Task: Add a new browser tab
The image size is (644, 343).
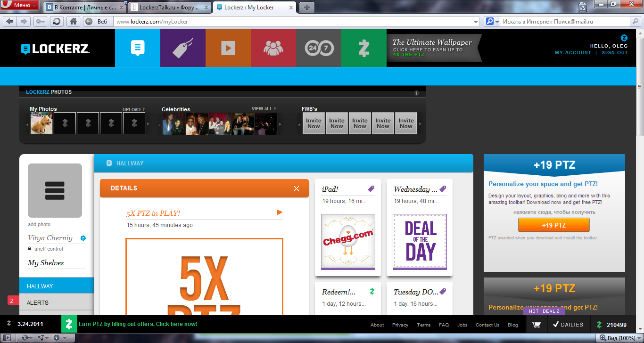Action: coord(306,8)
